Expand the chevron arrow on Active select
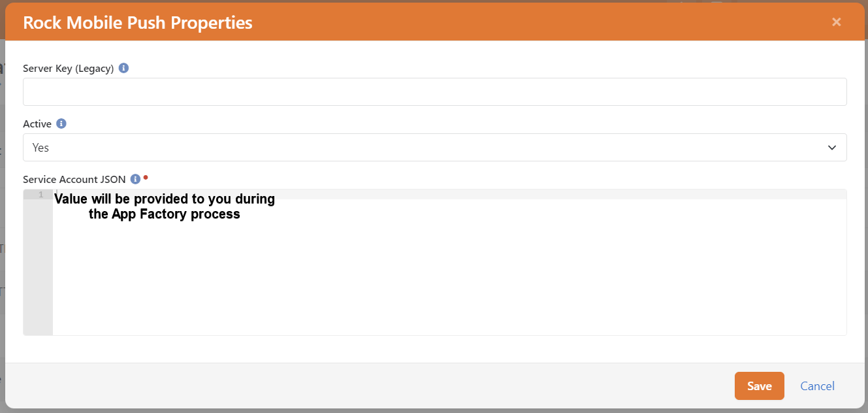The image size is (868, 413). click(832, 148)
